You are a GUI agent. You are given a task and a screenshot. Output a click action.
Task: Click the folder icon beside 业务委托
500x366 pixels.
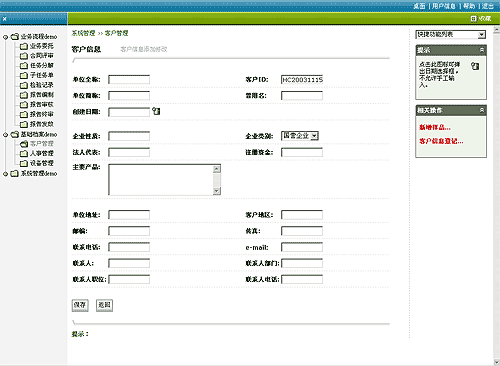click(24, 46)
